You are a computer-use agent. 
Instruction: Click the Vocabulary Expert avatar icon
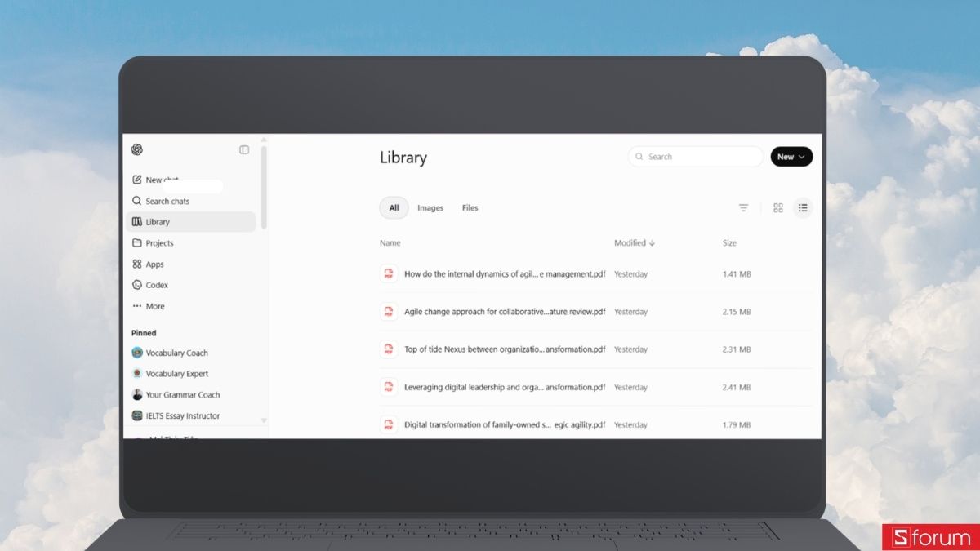tap(137, 374)
